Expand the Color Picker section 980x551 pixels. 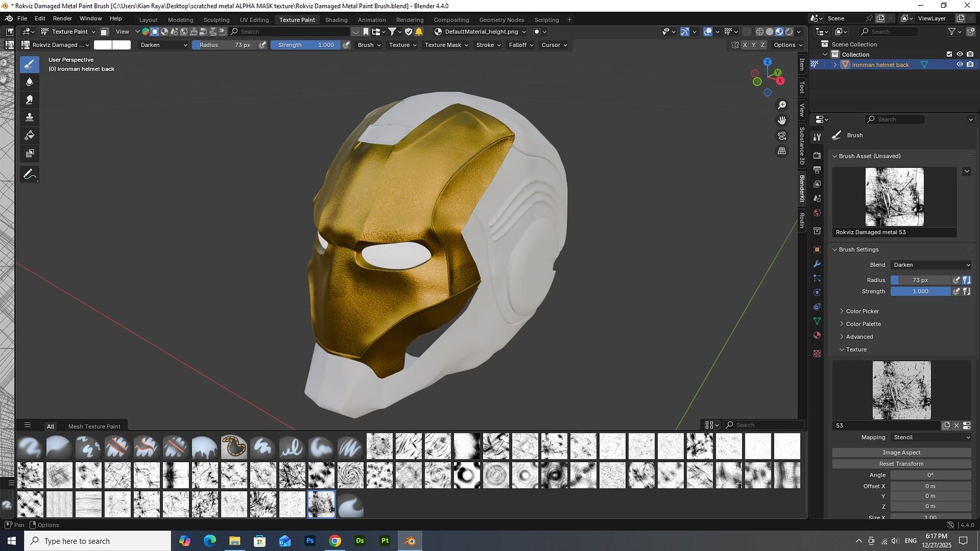[x=862, y=311]
